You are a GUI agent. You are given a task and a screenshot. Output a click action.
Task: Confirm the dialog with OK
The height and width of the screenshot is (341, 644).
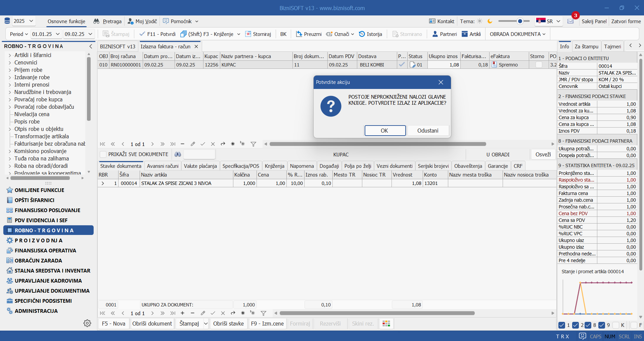[385, 131]
